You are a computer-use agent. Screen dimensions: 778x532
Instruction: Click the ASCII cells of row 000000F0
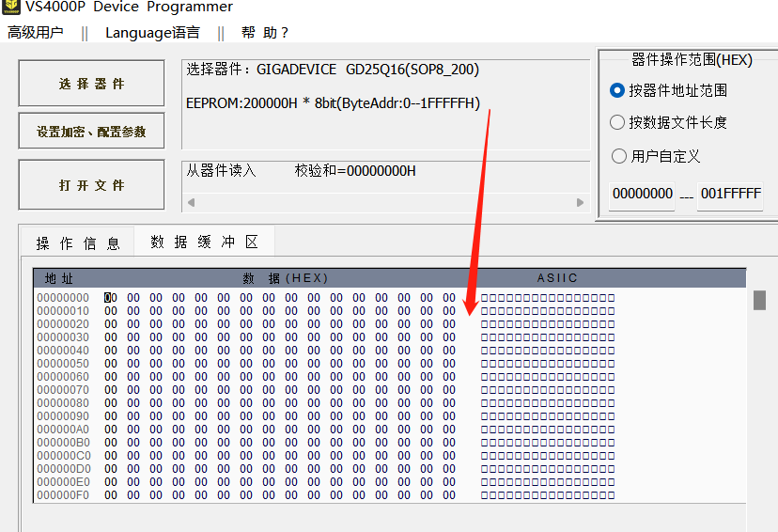tap(548, 495)
